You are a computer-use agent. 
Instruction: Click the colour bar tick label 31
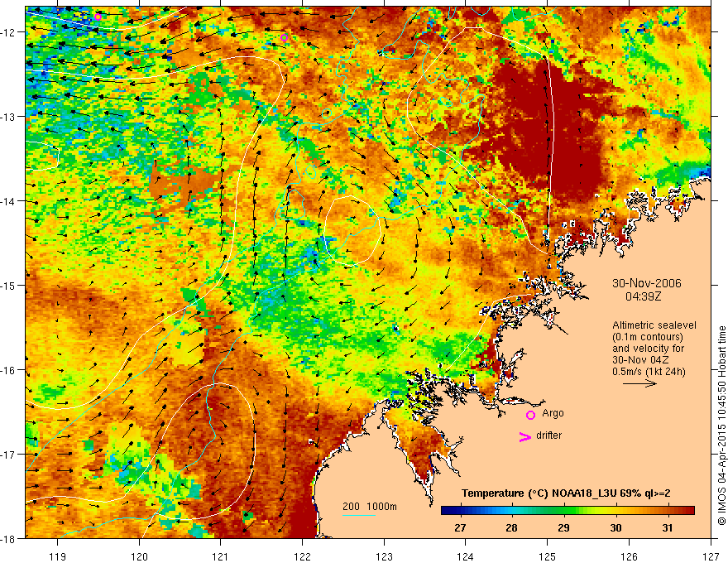[x=667, y=528]
